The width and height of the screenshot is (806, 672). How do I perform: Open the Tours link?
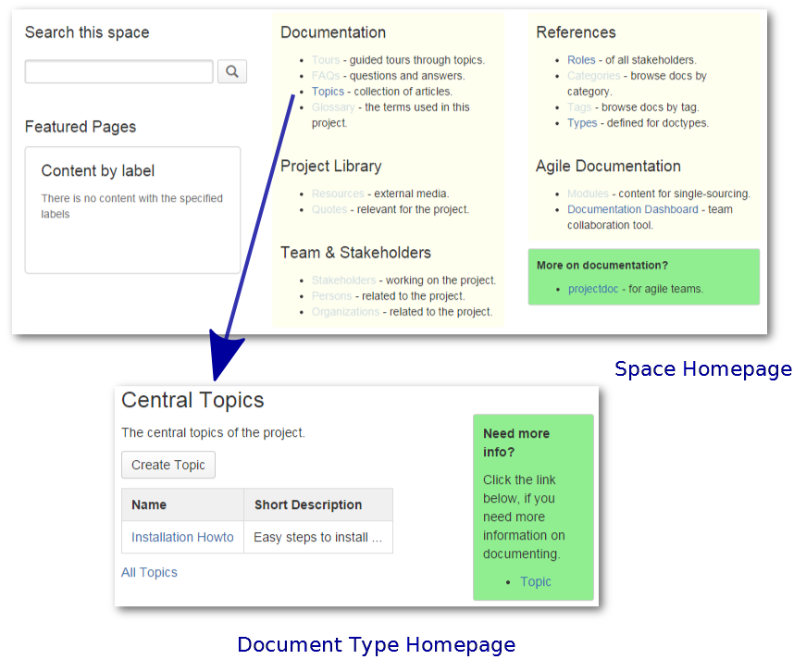(326, 60)
